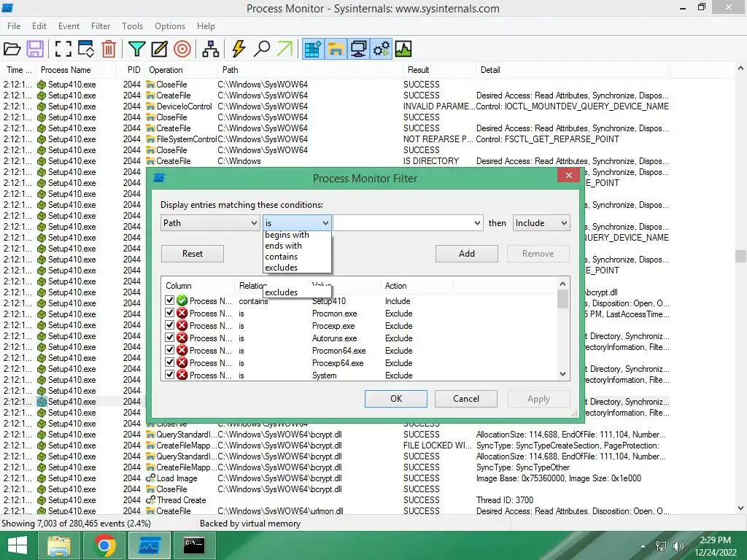Image resolution: width=747 pixels, height=560 pixels.
Task: Toggle Show Registry Activity icon
Action: [313, 49]
